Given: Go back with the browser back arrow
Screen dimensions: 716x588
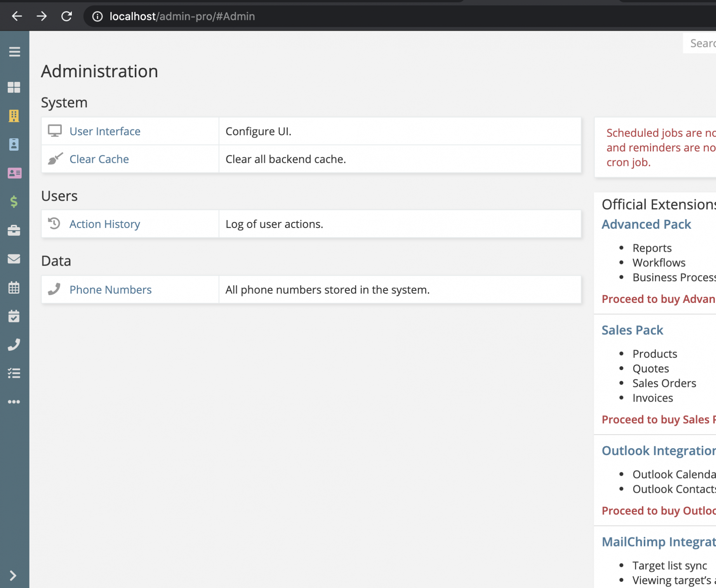Looking at the screenshot, I should pos(17,16).
